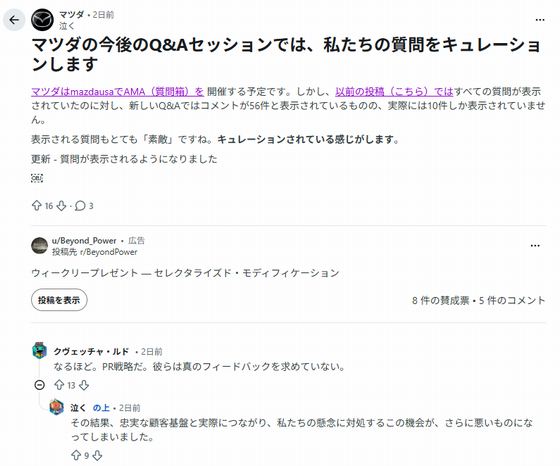Open the r/BeyondPower subreddit link

pos(109,252)
